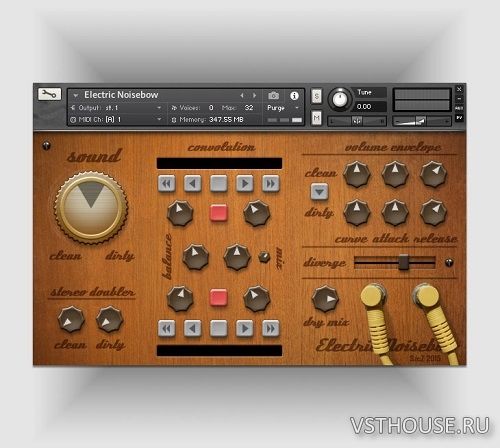Close the instrument with X button
The width and height of the screenshot is (500, 448).
coord(459,89)
